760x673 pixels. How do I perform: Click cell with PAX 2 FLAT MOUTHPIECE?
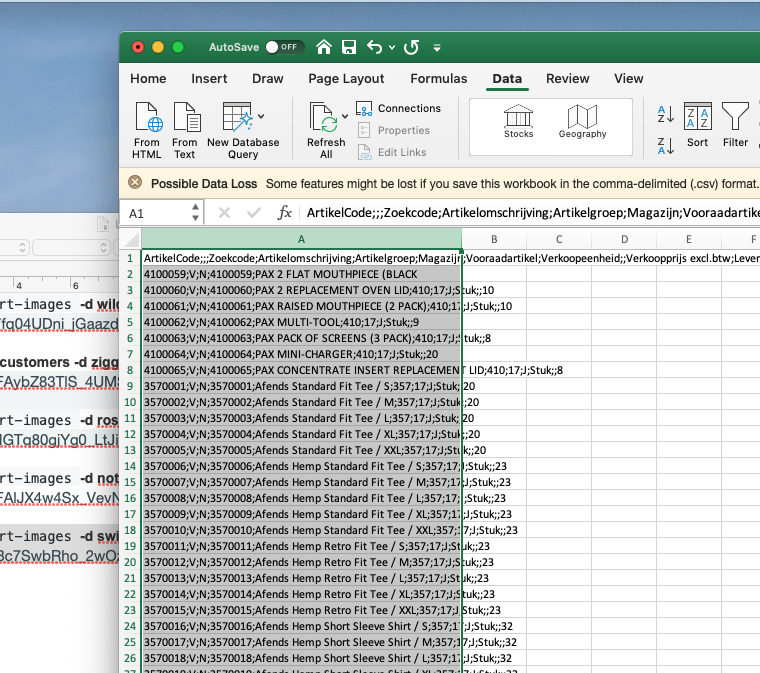click(301, 274)
